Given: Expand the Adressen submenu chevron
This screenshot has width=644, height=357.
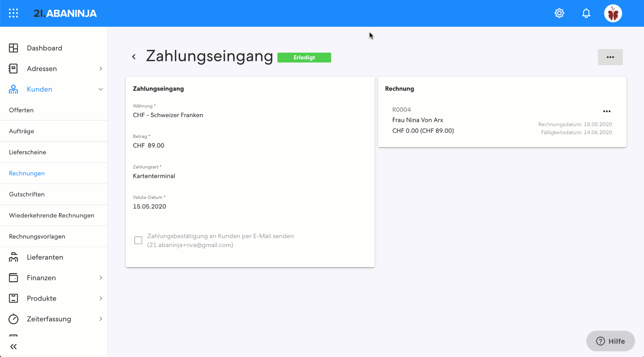Looking at the screenshot, I should [101, 68].
